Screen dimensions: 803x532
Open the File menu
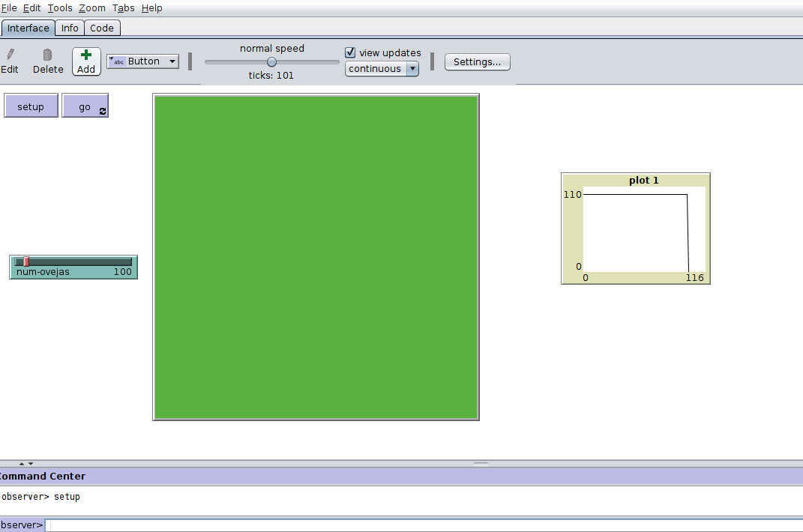(9, 8)
